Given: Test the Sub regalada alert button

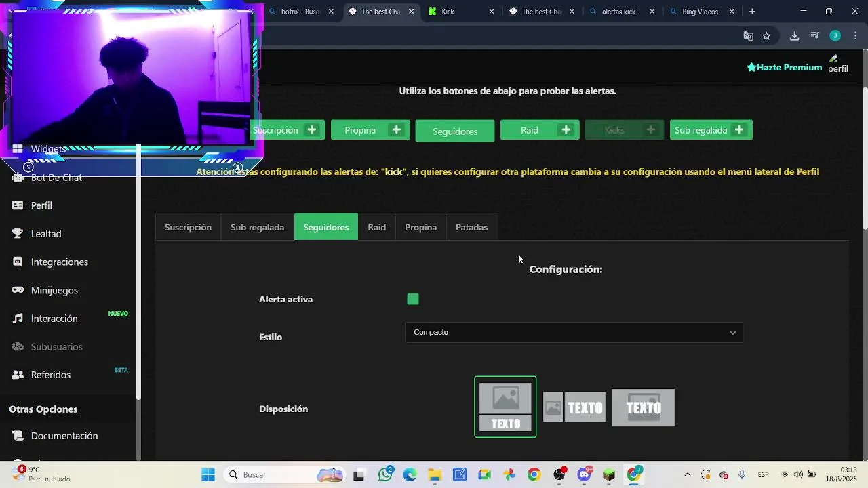Looking at the screenshot, I should (x=711, y=129).
